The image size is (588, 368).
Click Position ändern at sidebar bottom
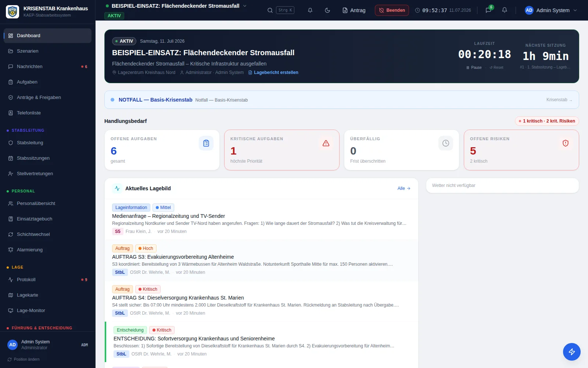pyautogui.click(x=24, y=360)
